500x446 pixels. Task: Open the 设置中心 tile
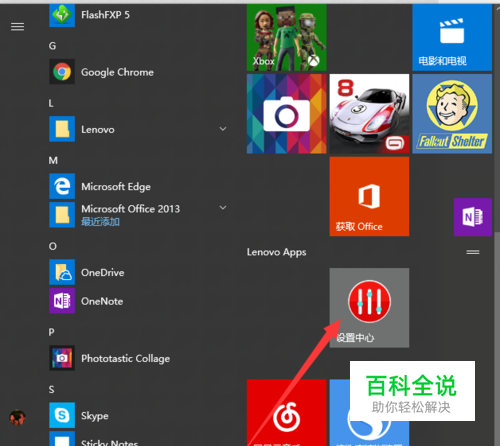[x=369, y=308]
